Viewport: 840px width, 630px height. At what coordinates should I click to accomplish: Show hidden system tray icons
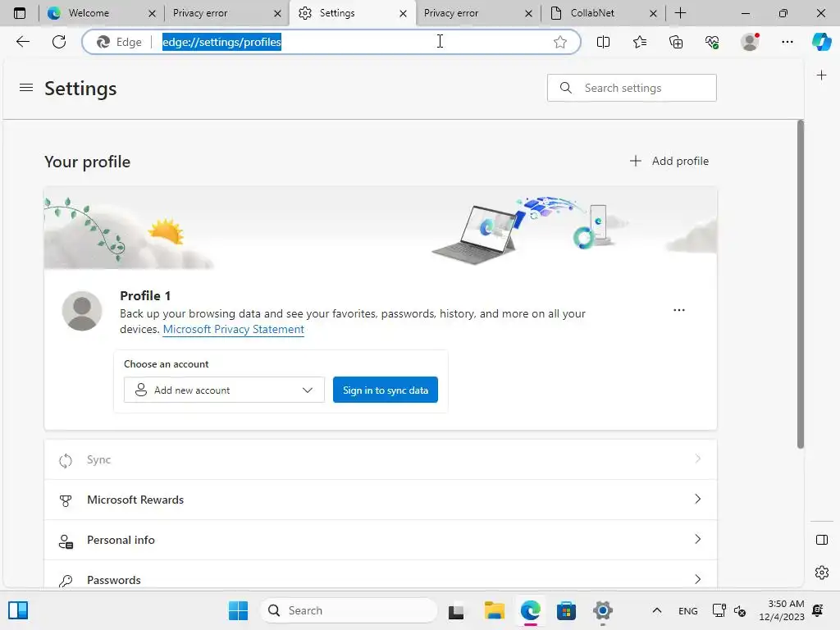(657, 610)
